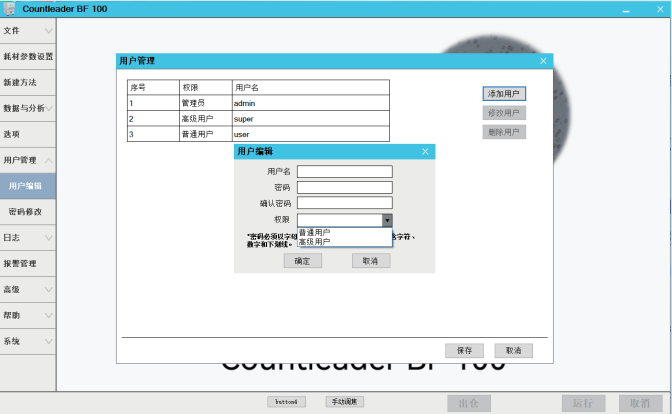Choose 普通用户 from the permission list
The height and width of the screenshot is (414, 672).
coord(315,232)
